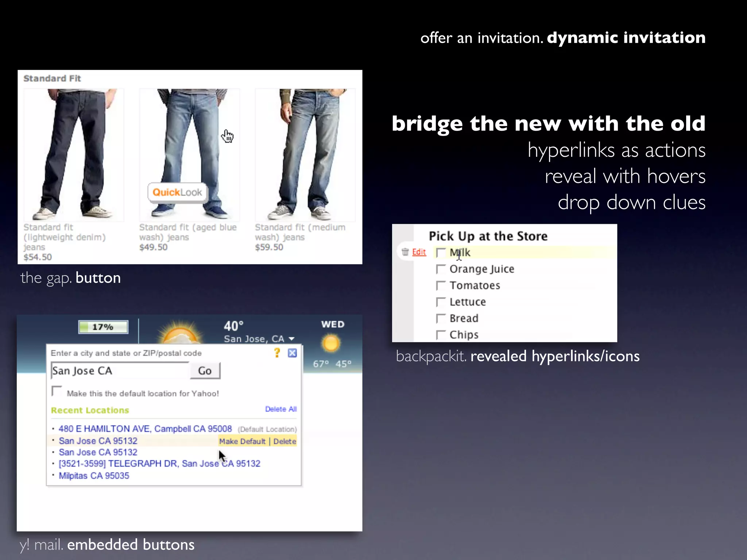Click the Go button
This screenshot has height=560, width=747.
(x=205, y=371)
